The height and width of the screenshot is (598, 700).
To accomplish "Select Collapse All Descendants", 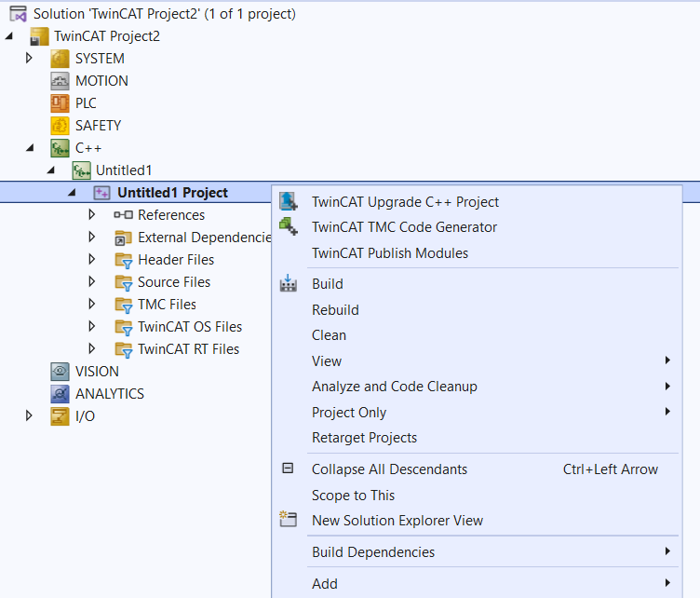I will pyautogui.click(x=477, y=469).
